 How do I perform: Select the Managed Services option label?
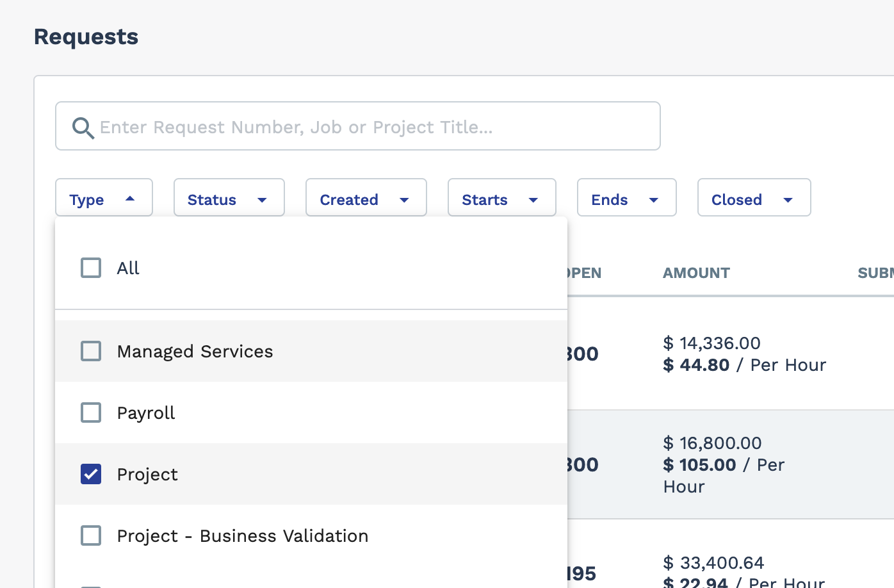195,352
